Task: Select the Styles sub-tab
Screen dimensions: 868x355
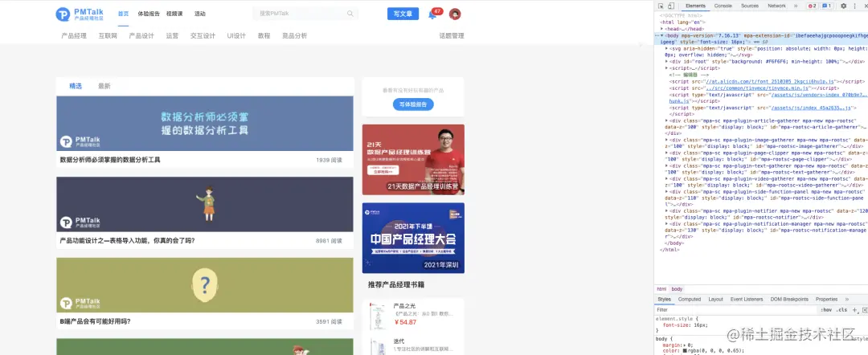Action: pyautogui.click(x=664, y=299)
